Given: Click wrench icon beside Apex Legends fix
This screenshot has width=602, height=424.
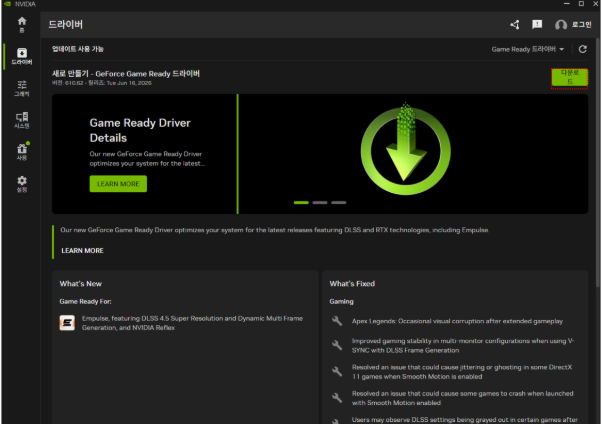Looking at the screenshot, I should coord(337,321).
